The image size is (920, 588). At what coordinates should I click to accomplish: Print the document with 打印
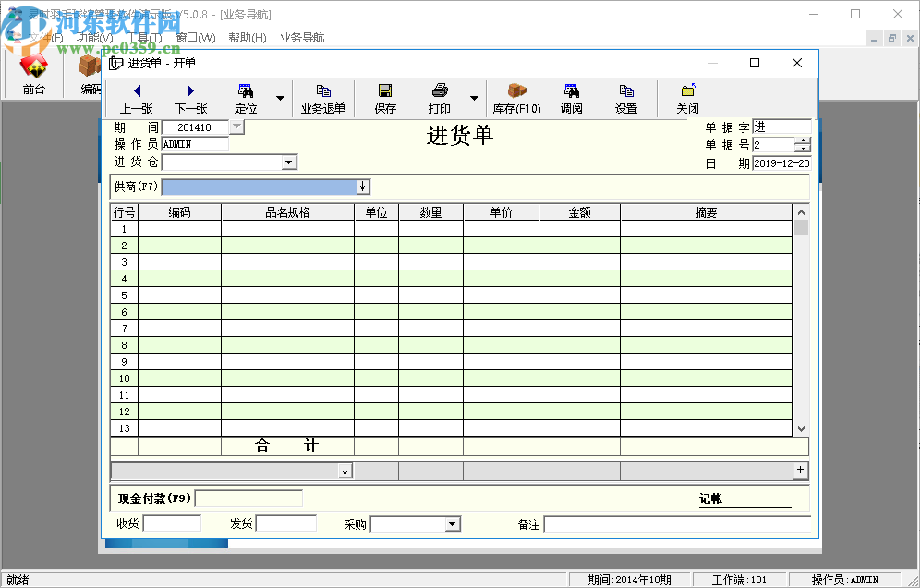pyautogui.click(x=440, y=99)
